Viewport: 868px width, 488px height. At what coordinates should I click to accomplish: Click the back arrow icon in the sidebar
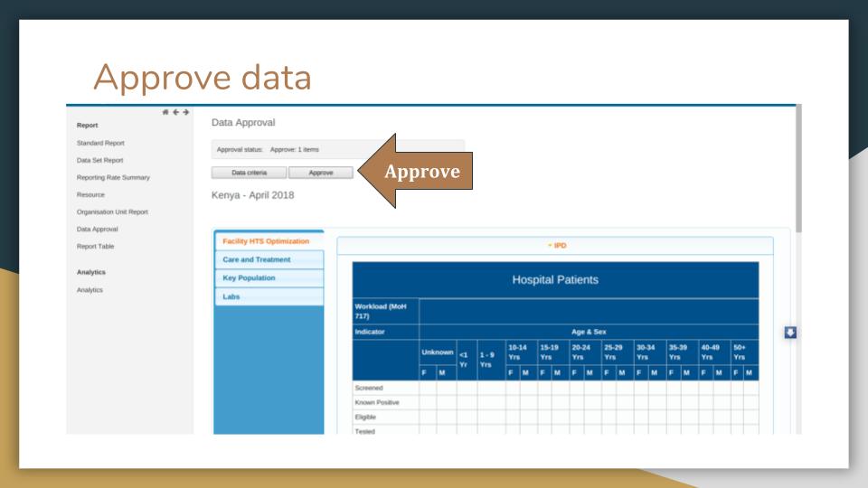[x=175, y=112]
